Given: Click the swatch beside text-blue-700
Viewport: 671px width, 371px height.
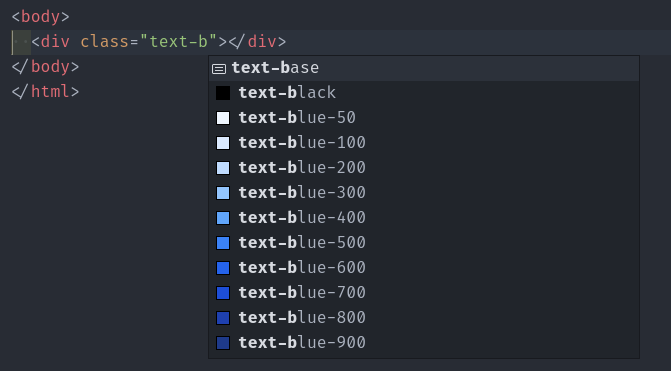Looking at the screenshot, I should [223, 293].
